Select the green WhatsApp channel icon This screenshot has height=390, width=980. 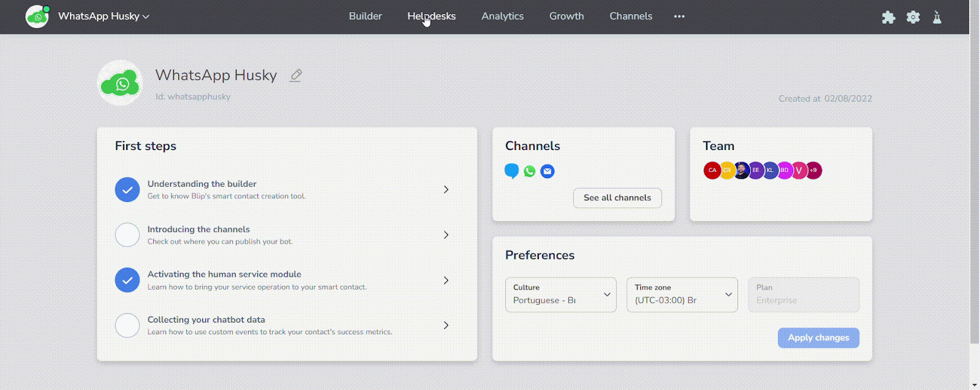(530, 171)
